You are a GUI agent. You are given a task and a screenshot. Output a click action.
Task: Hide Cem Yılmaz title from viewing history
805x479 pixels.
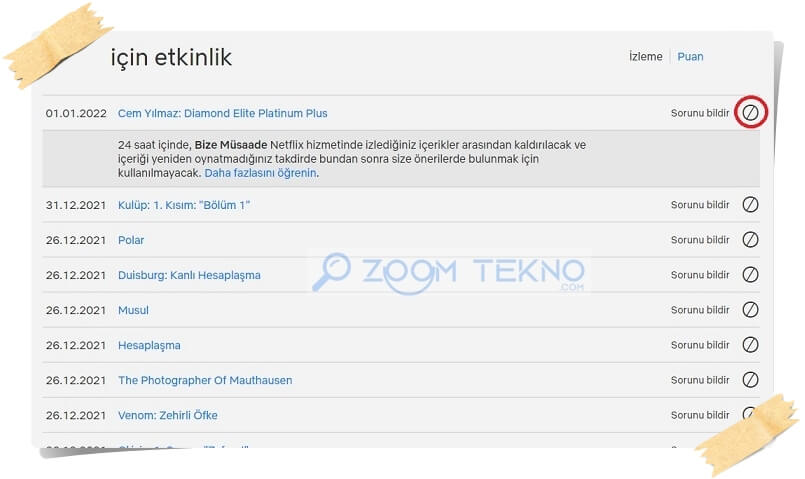pyautogui.click(x=750, y=112)
